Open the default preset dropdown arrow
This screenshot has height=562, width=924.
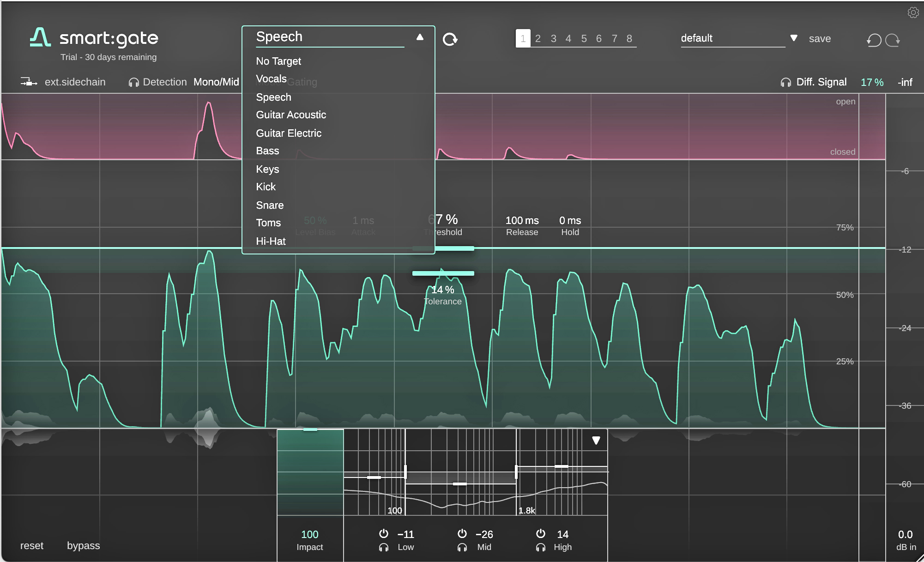pyautogui.click(x=794, y=38)
